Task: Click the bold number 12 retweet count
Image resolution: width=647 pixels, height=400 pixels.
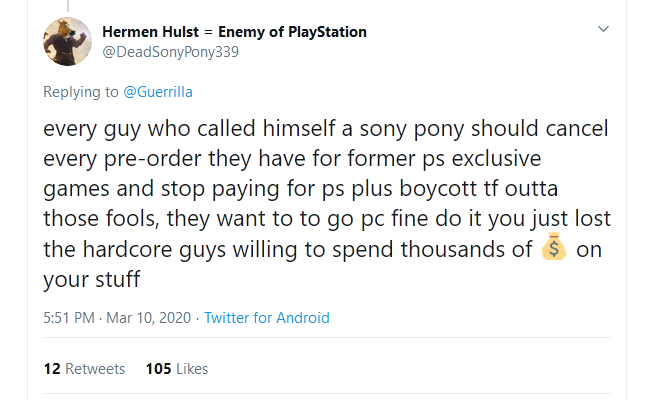Action: (x=52, y=369)
